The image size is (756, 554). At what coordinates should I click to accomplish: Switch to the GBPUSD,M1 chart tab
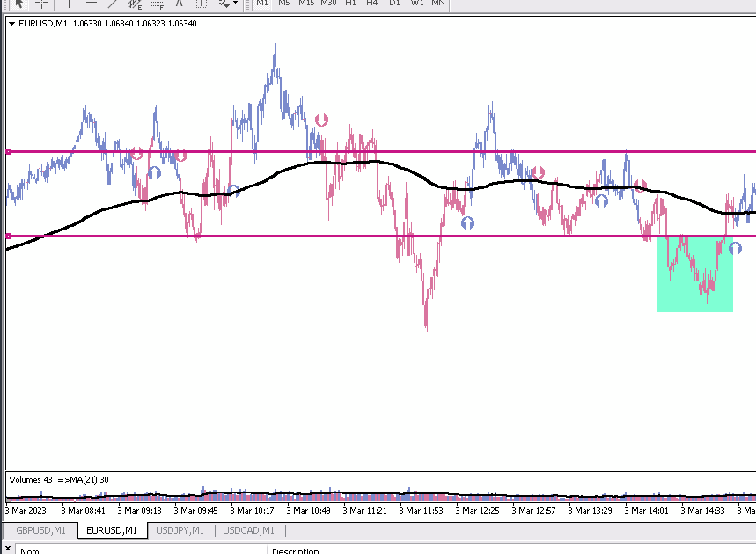[x=40, y=530]
